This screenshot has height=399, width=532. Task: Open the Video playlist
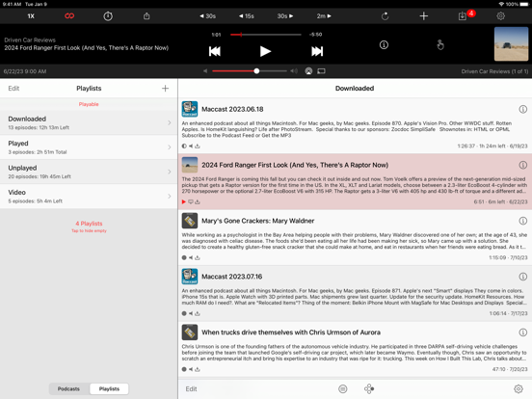[89, 196]
